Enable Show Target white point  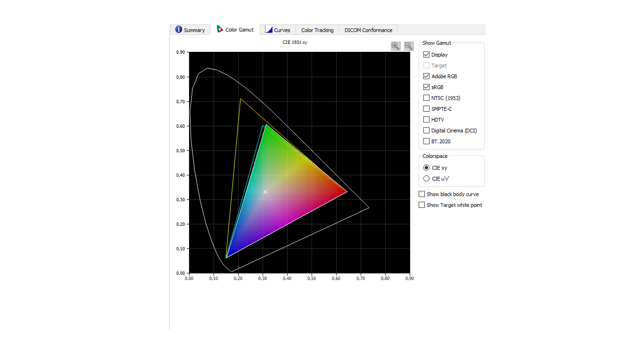(x=422, y=205)
